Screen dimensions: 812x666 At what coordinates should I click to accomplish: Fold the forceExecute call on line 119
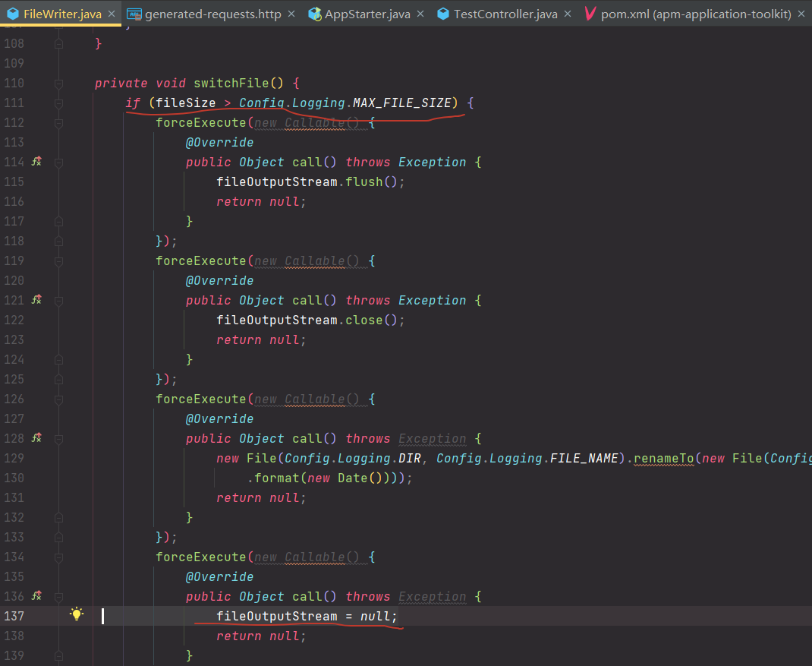click(58, 262)
